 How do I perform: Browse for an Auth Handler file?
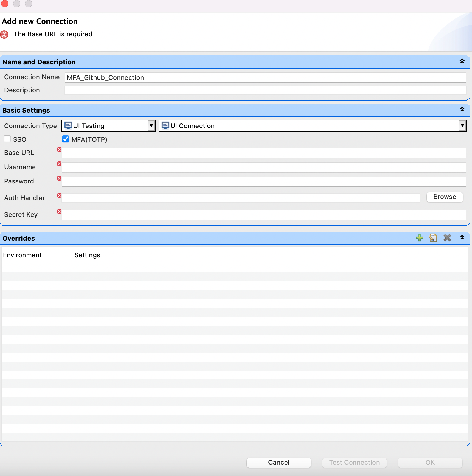(x=445, y=197)
